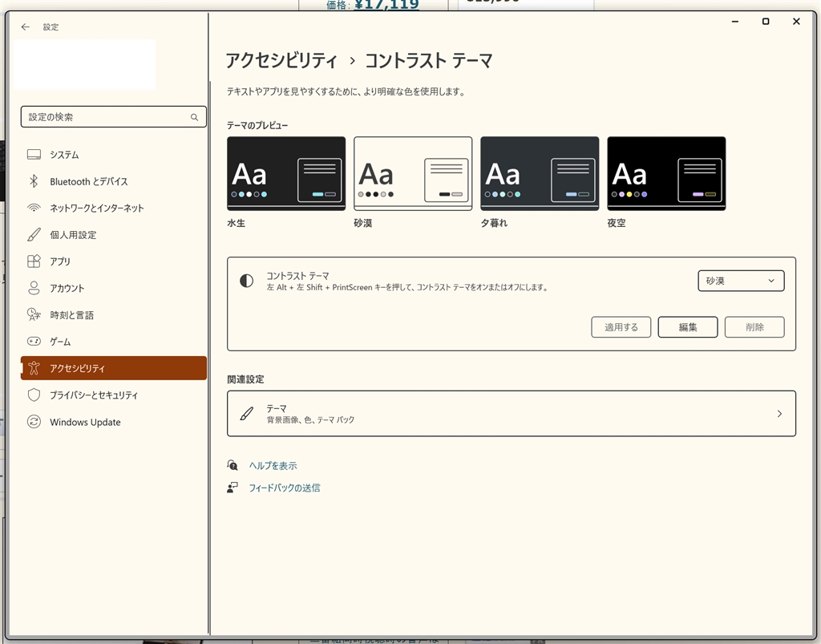Click アクセシビリティ in the breadcrumb

point(281,61)
